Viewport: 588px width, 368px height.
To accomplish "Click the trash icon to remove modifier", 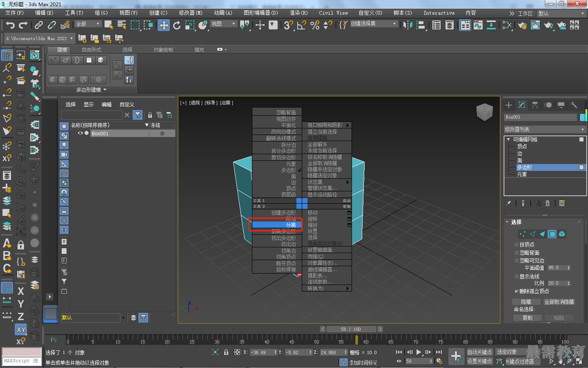I will point(548,203).
